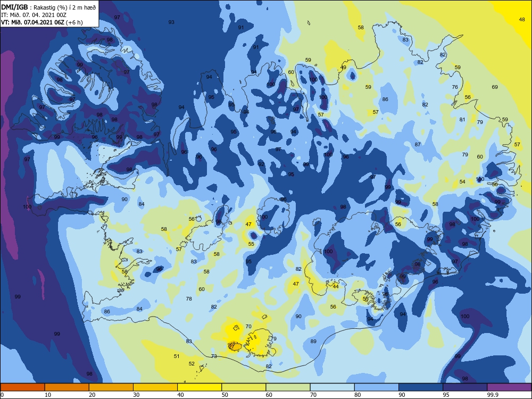Click the map value 89

click(313, 341)
